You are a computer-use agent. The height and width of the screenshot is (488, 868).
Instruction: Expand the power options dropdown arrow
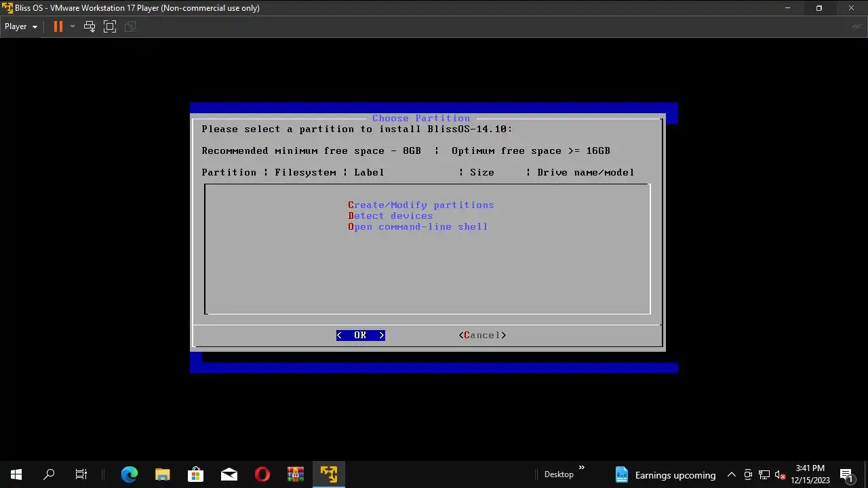coord(72,26)
